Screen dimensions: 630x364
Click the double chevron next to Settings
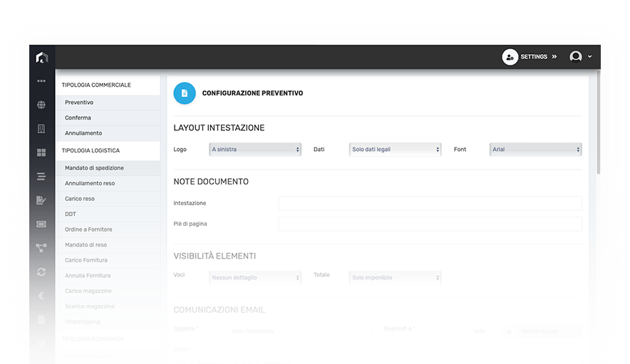click(x=554, y=57)
